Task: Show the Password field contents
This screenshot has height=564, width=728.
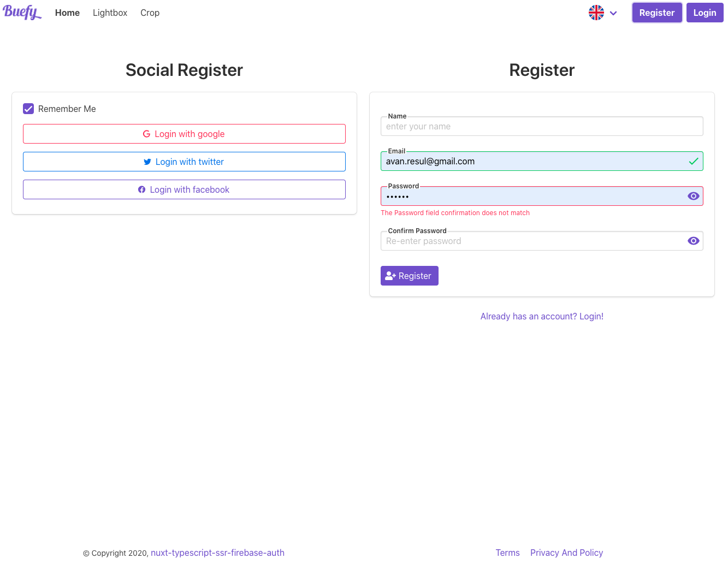Action: pyautogui.click(x=694, y=196)
